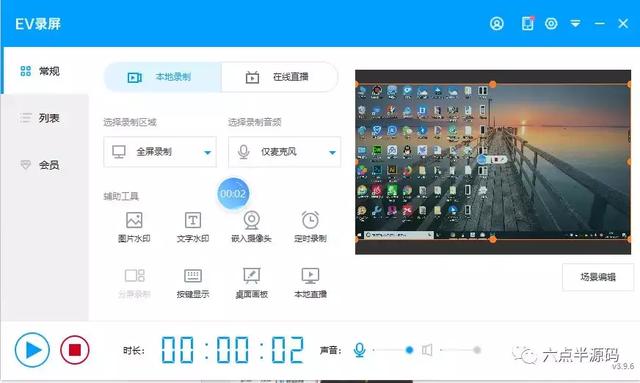640x383 pixels.
Task: Open 分屏录制 split-screen tool
Action: (134, 283)
